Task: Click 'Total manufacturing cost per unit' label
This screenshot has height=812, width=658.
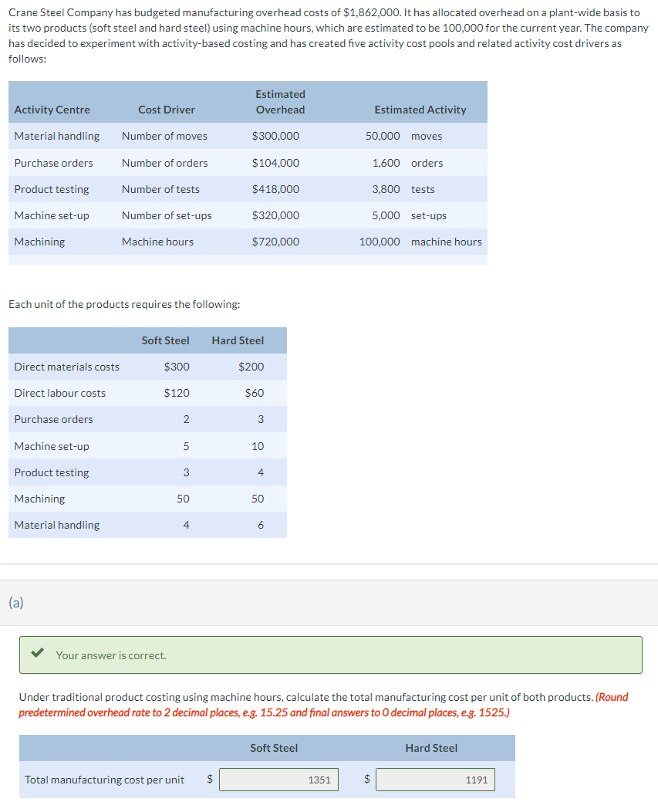Action: [105, 780]
